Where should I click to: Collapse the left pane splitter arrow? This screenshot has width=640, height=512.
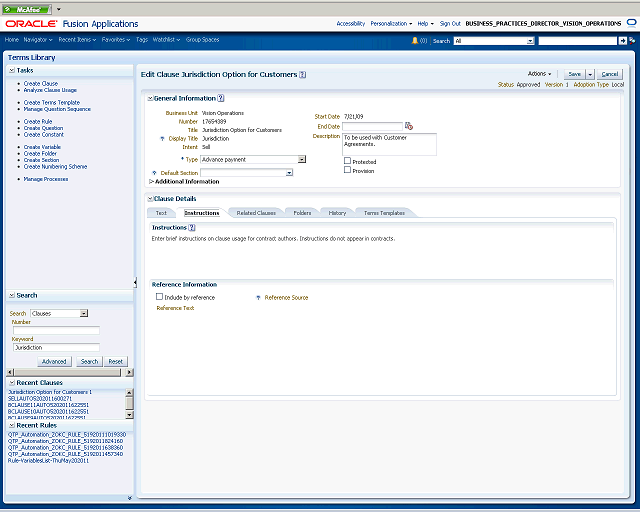(x=135, y=282)
